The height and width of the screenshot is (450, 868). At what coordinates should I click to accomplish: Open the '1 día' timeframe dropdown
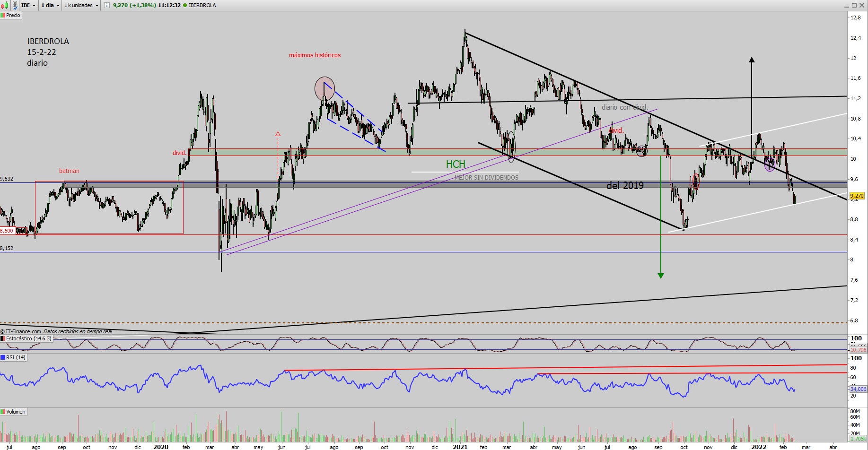pos(50,5)
